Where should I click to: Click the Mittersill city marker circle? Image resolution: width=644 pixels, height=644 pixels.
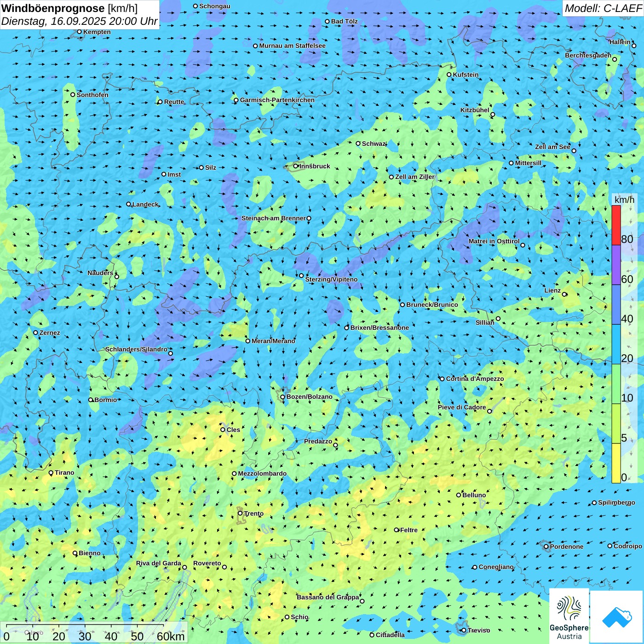(x=511, y=163)
